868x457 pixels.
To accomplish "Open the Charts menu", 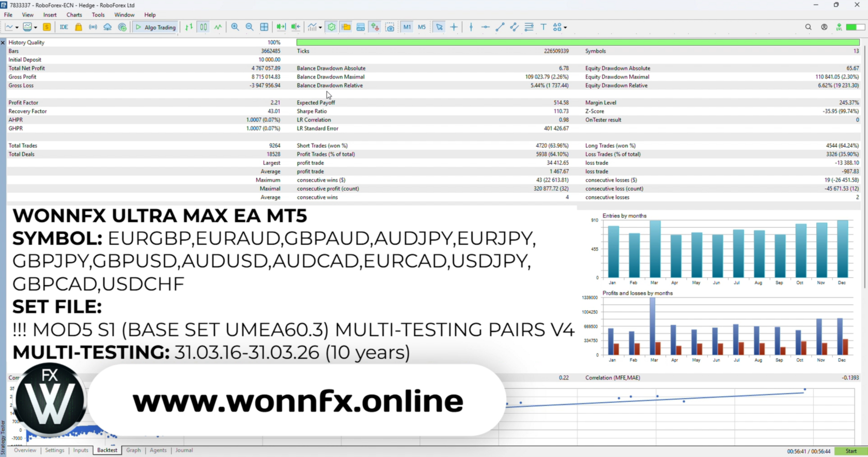I will click(74, 15).
